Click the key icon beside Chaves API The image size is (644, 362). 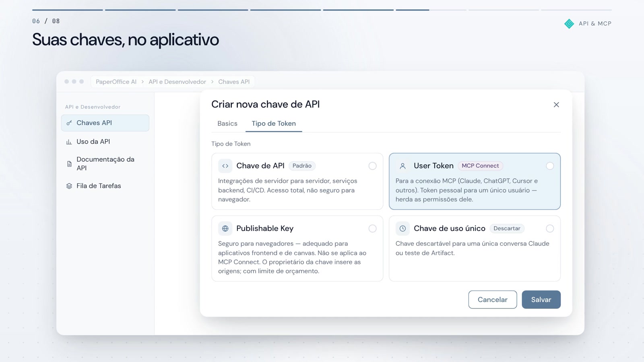[x=69, y=123]
